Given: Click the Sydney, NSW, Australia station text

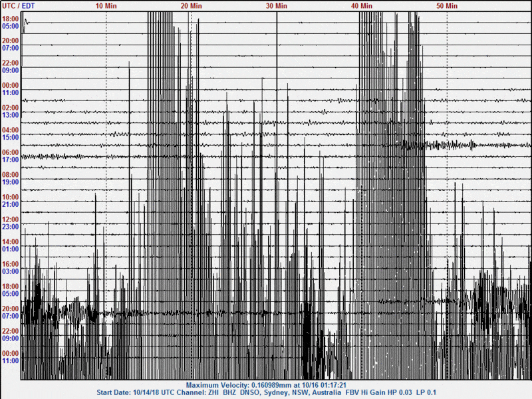Looking at the screenshot, I should point(303,392).
